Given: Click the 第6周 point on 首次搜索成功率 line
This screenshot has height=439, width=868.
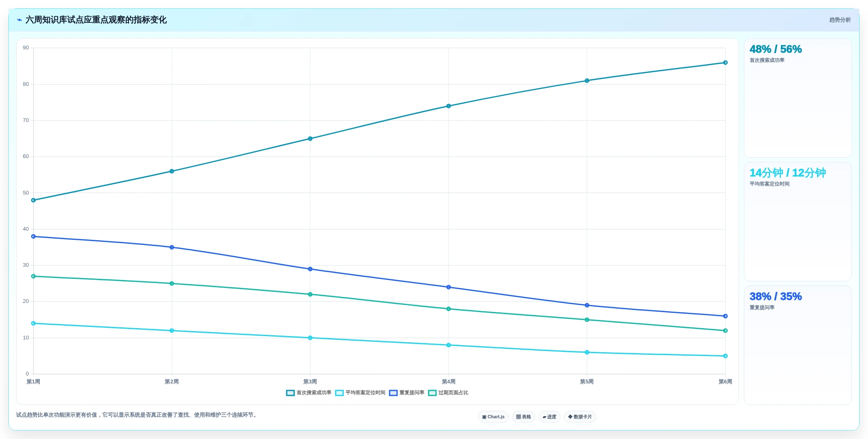Looking at the screenshot, I should [x=725, y=63].
